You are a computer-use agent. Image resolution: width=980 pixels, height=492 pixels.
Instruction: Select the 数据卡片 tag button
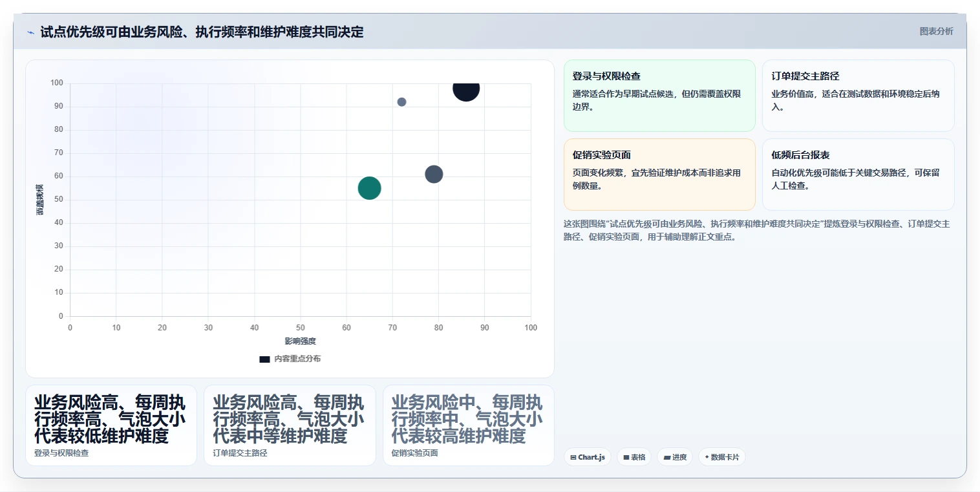pos(722,457)
